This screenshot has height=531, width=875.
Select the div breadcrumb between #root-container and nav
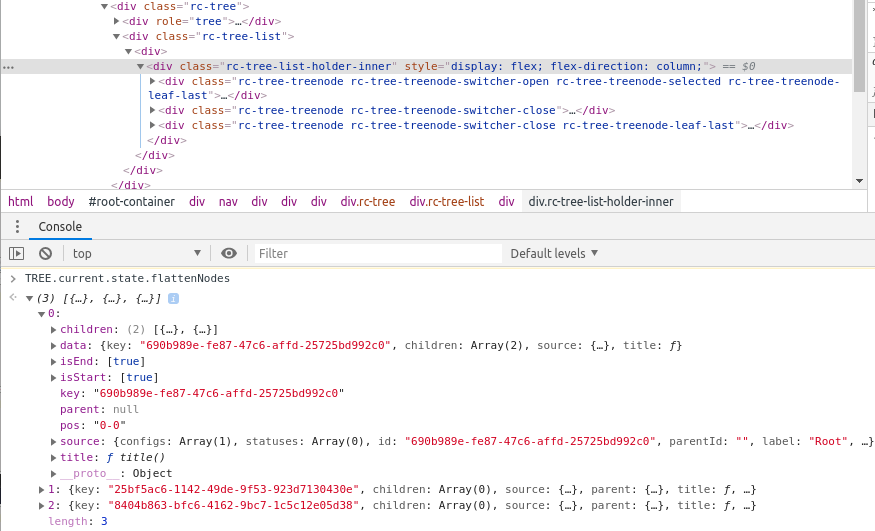pos(197,202)
